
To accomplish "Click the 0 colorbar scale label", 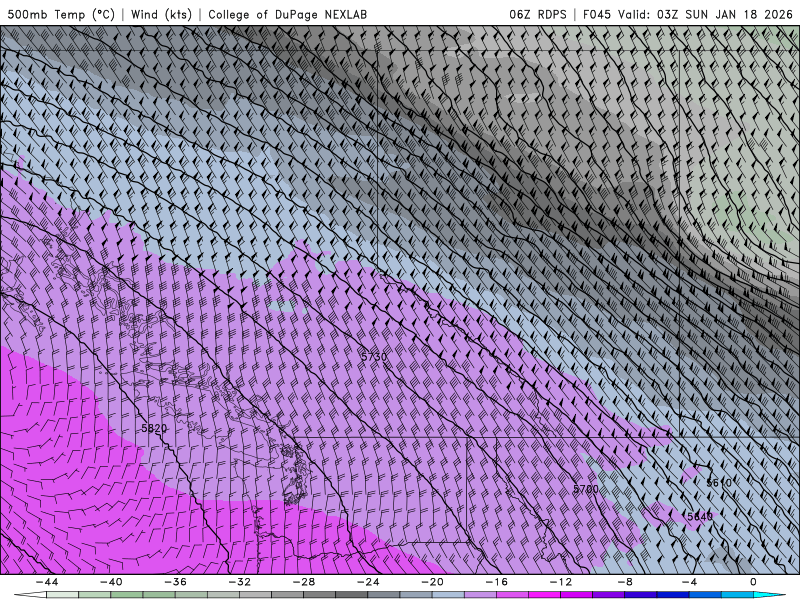I will (754, 582).
